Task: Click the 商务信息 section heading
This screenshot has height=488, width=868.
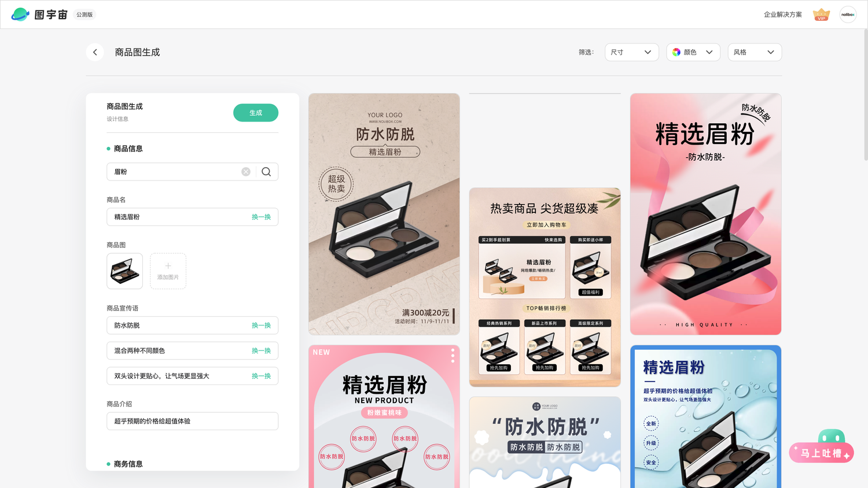Action: click(128, 464)
